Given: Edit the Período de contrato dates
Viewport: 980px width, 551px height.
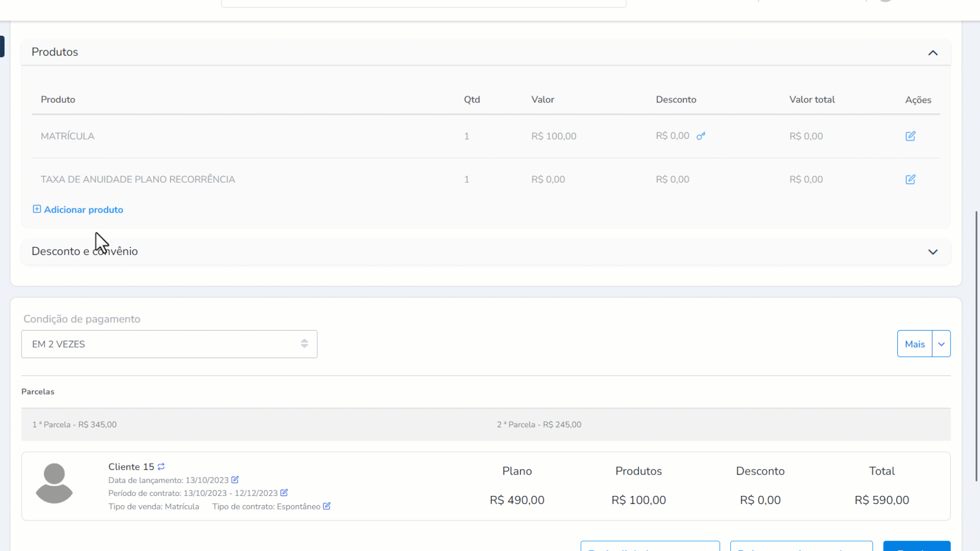Looking at the screenshot, I should pyautogui.click(x=284, y=493).
